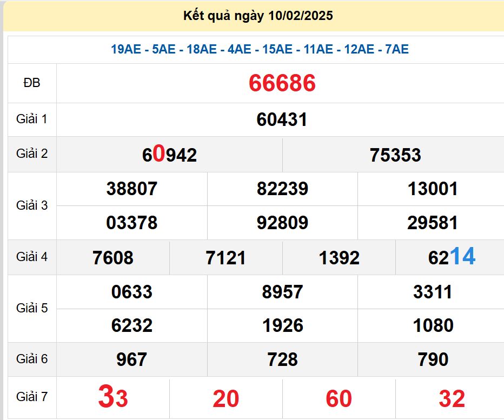Select the Giải 1 number 60431
This screenshot has height=420, width=504.
point(282,119)
